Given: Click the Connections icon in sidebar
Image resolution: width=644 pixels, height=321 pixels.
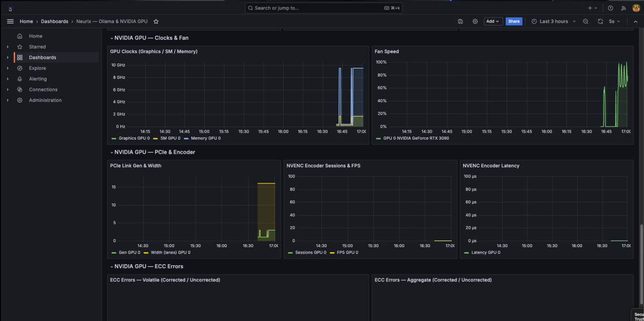Looking at the screenshot, I should coord(20,89).
